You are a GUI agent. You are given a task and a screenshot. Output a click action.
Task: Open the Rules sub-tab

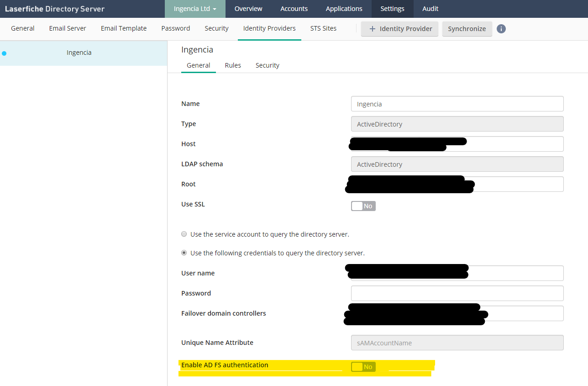click(x=233, y=65)
